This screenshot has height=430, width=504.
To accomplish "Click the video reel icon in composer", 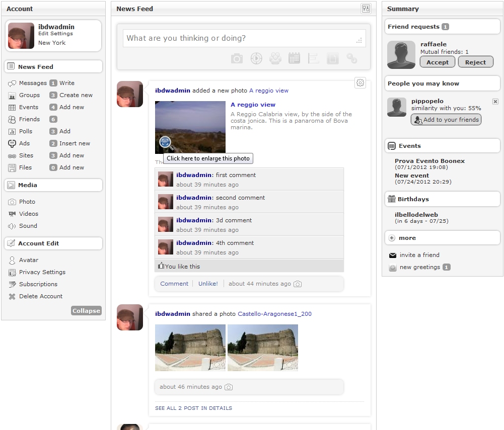I will click(256, 59).
